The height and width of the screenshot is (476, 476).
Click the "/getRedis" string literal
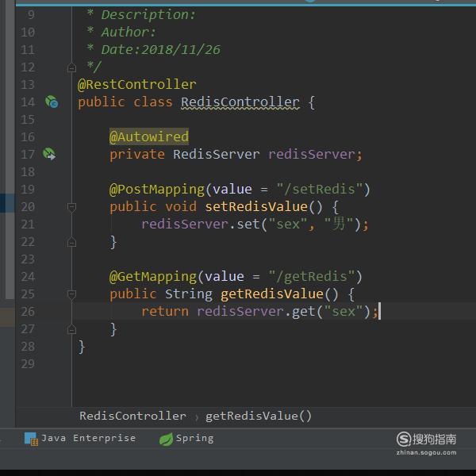(312, 276)
